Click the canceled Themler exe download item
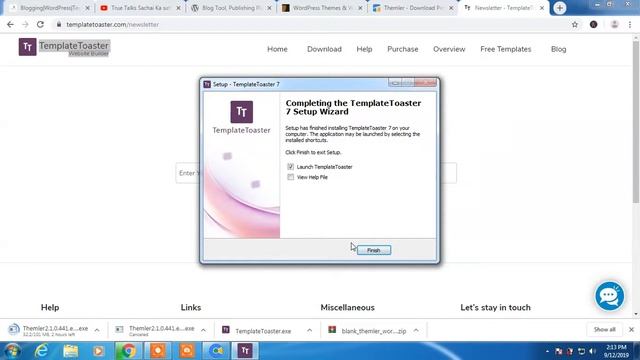Viewport: 640px width, 360px height. [x=155, y=331]
